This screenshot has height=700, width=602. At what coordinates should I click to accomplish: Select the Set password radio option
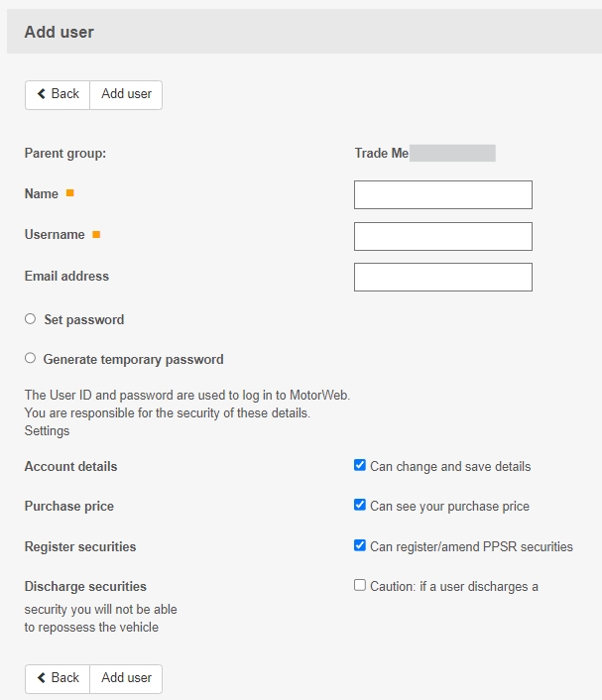point(30,319)
